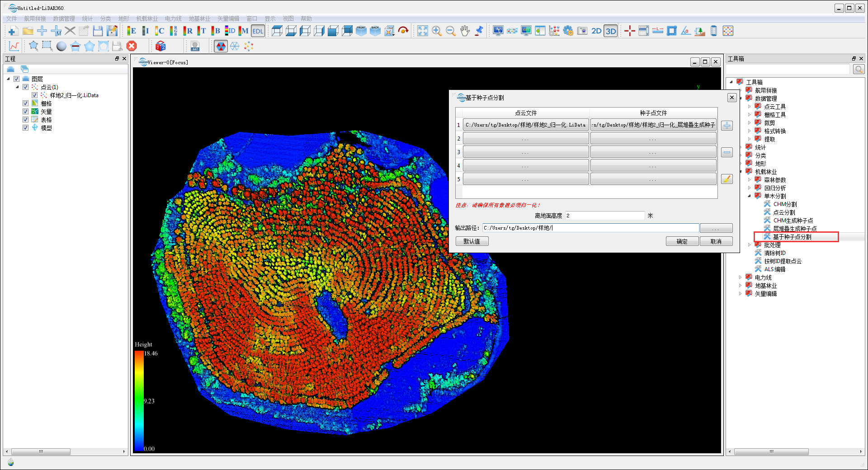Screen dimensions: 868x470
Task: Display by classification with the C icon
Action: pyautogui.click(x=160, y=31)
